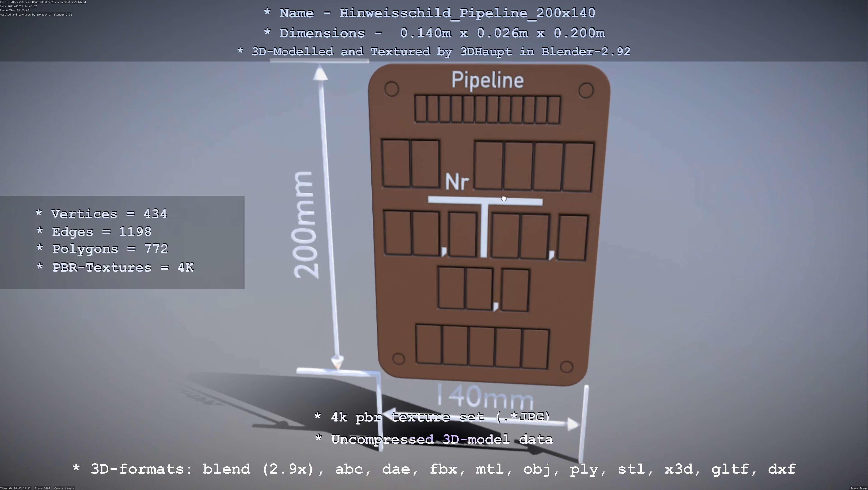Click the 'Vertices = 434' stat line

(101, 214)
